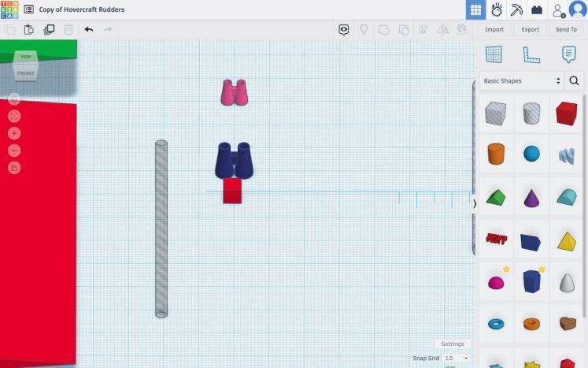Click the Tinkercad logo
This screenshot has height=368, width=588.
[x=9, y=9]
